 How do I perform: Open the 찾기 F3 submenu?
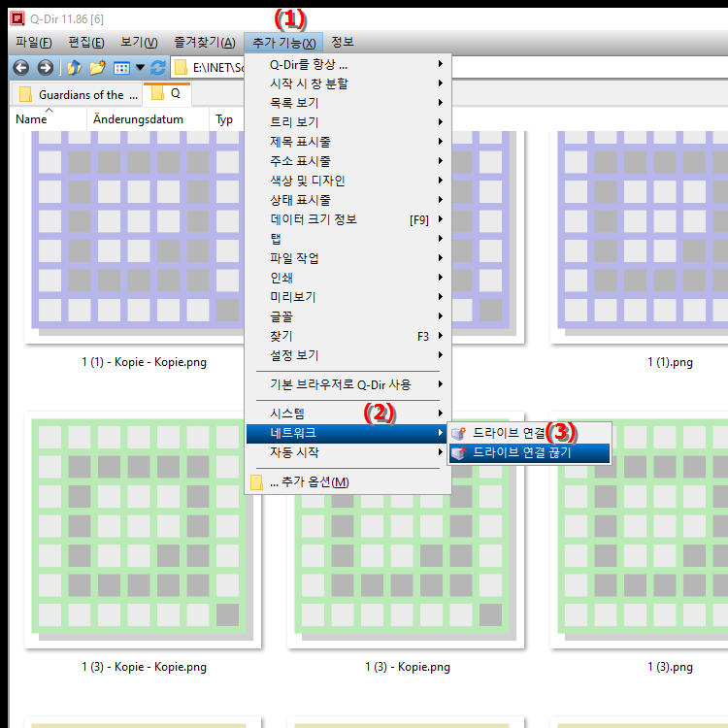click(348, 336)
